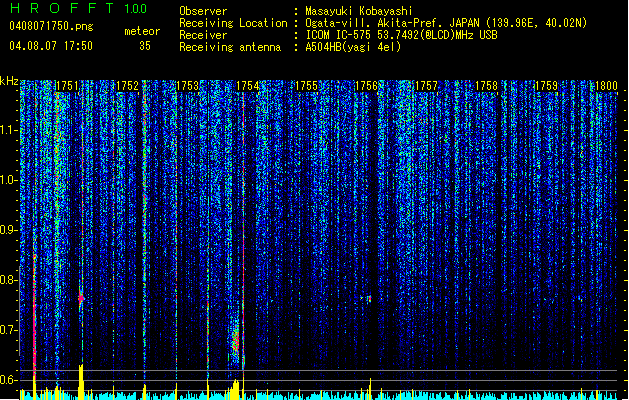
Task: Click the Receiving Location label
Action: click(233, 23)
